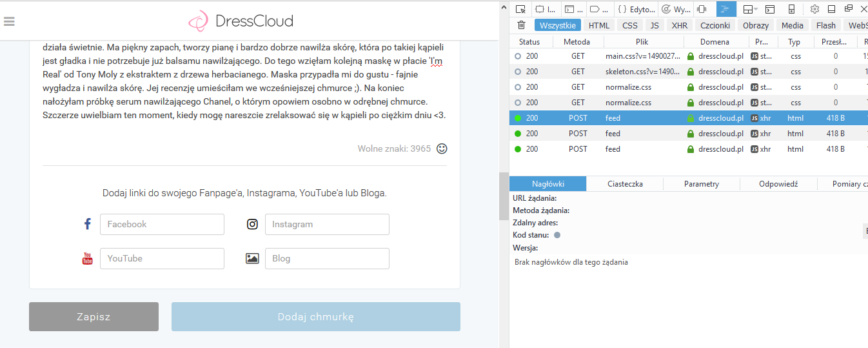Click the Facebook icon

(x=88, y=224)
